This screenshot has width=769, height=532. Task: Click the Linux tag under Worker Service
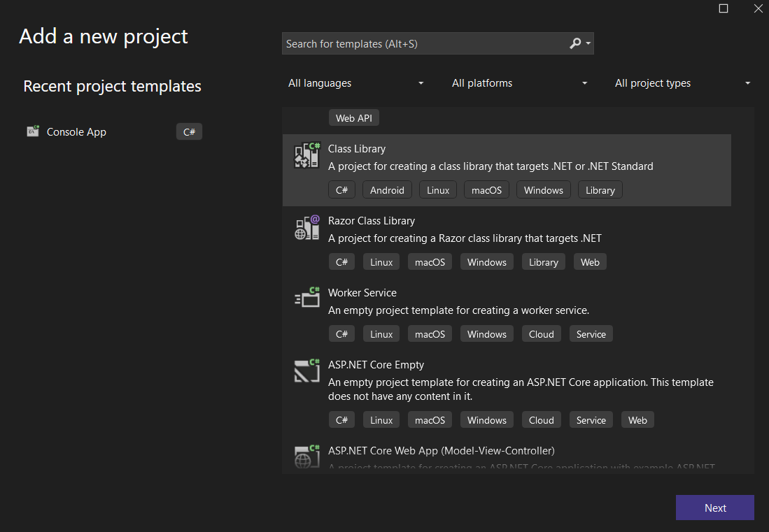pos(381,334)
